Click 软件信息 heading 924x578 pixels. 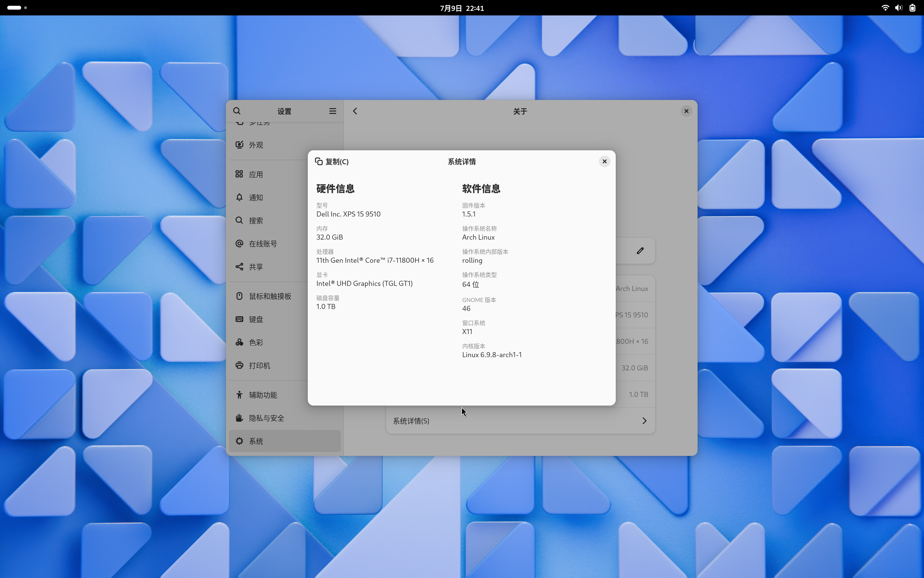[x=481, y=189]
